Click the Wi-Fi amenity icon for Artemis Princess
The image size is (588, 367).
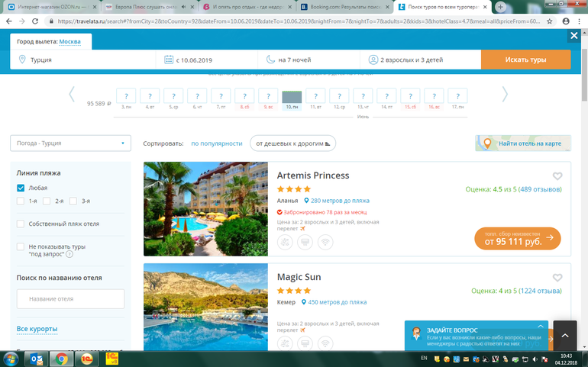pyautogui.click(x=326, y=242)
